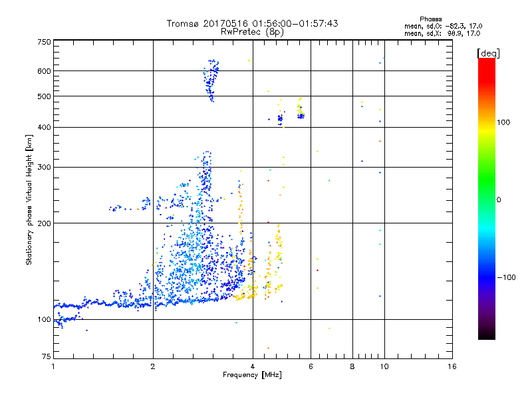Screen dimensions: 532x399
Task: Click the y-axis tick label "500"
Action: click(x=44, y=96)
